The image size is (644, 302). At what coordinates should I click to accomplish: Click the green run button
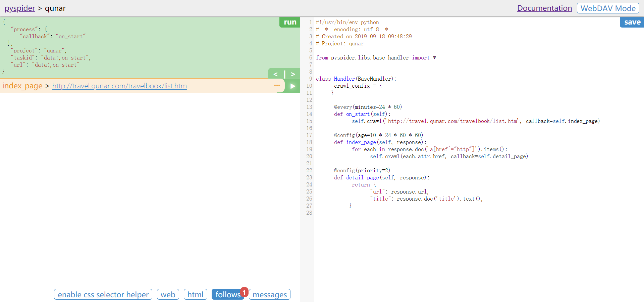[290, 22]
